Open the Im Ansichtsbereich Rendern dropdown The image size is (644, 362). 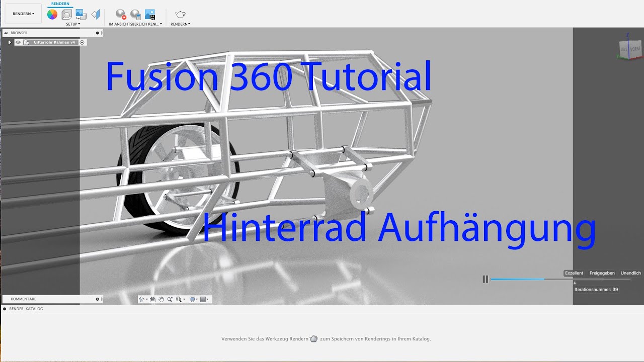(136, 24)
